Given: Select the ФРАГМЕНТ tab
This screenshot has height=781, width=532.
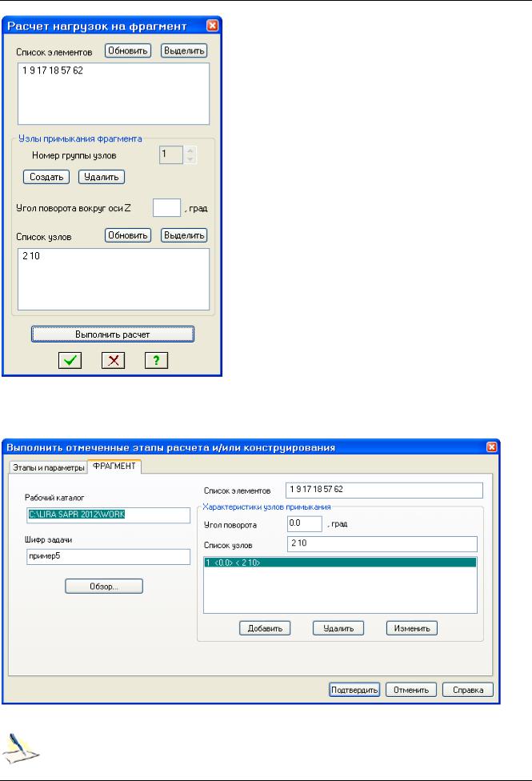Looking at the screenshot, I should pos(114,467).
